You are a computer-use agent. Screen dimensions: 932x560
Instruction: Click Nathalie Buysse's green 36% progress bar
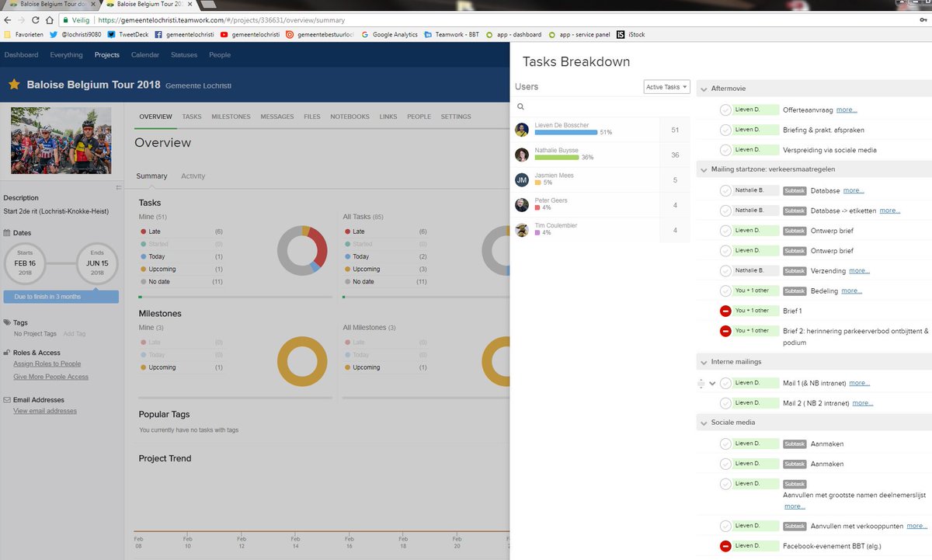coord(557,158)
